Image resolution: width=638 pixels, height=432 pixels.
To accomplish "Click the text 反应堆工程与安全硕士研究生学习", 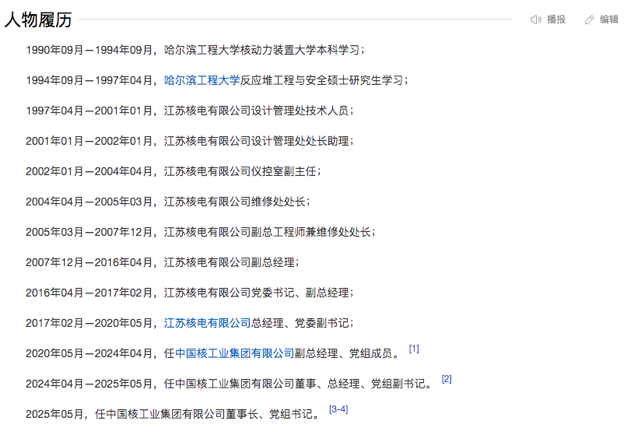I will click(x=321, y=80).
